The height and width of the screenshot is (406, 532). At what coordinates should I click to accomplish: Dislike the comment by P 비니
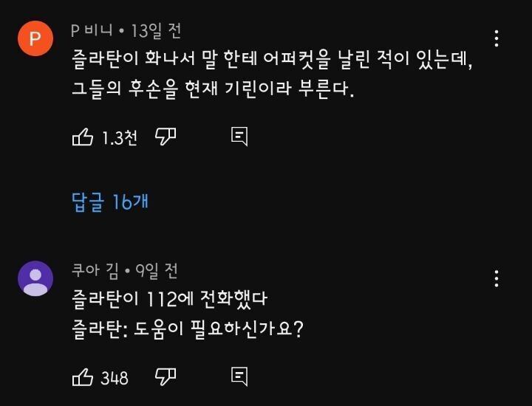(165, 137)
